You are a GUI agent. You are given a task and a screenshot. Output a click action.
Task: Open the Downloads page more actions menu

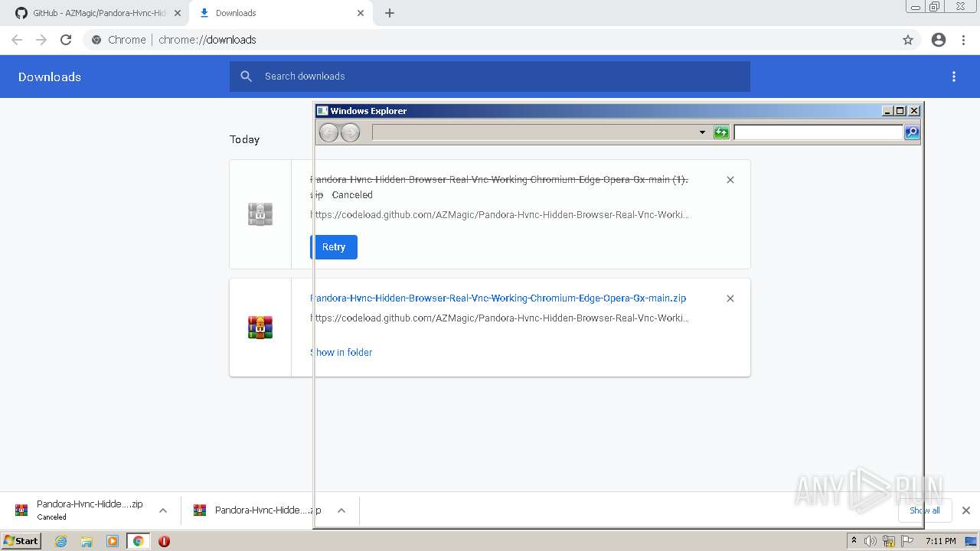[954, 77]
